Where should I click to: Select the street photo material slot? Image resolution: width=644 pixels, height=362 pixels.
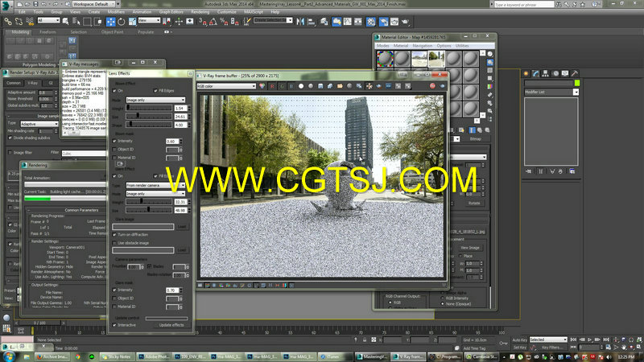point(436,59)
